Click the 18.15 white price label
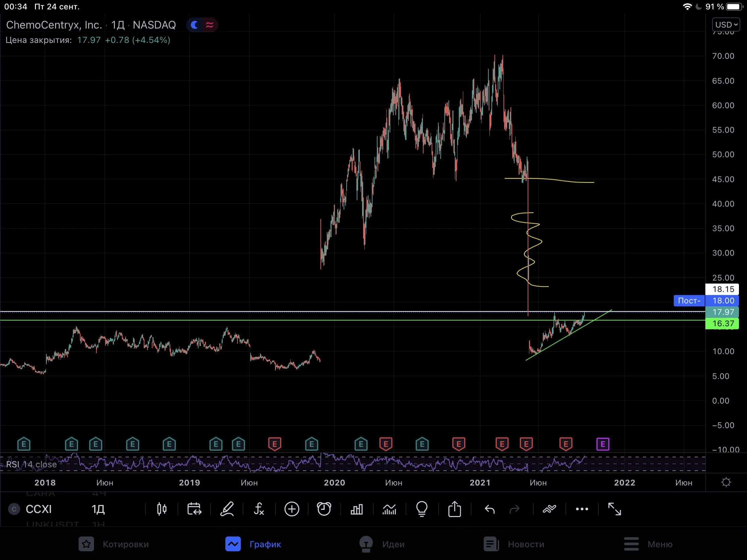Screen dimensions: 747x560 (x=722, y=289)
